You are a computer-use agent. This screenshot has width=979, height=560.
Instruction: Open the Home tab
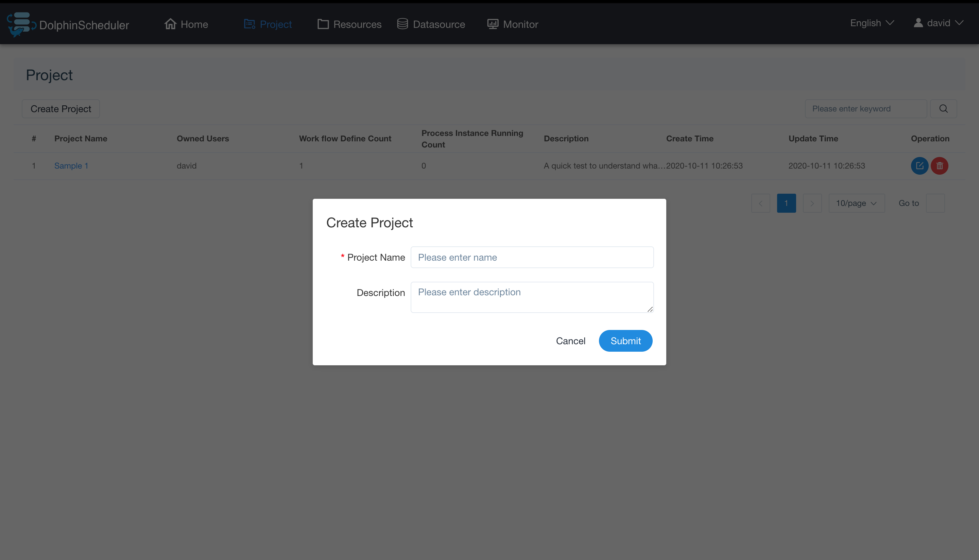(x=187, y=24)
